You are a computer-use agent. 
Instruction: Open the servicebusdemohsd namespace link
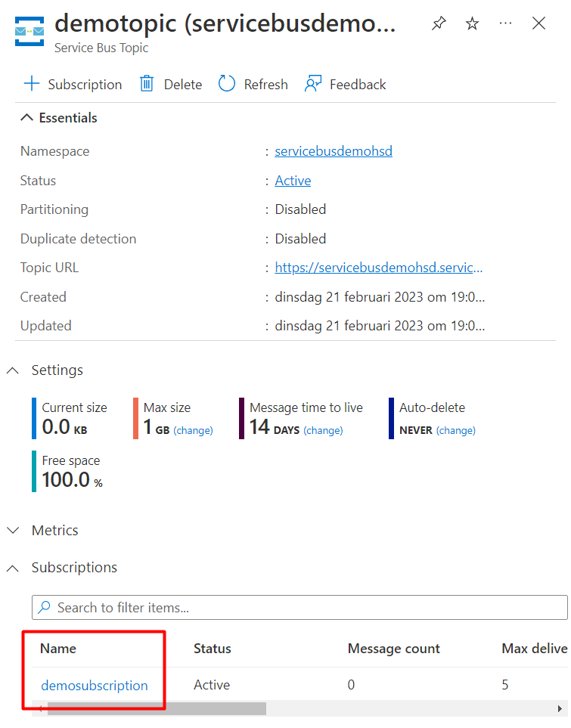334,151
